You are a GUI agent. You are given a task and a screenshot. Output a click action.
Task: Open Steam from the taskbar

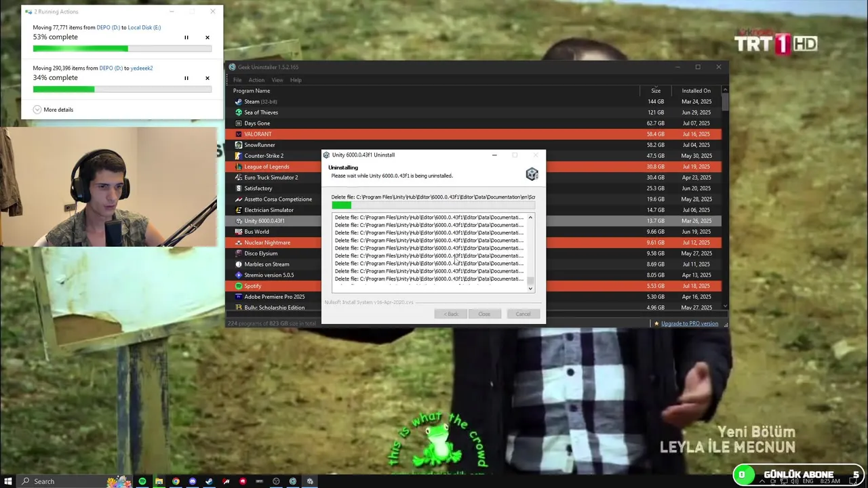tap(209, 481)
